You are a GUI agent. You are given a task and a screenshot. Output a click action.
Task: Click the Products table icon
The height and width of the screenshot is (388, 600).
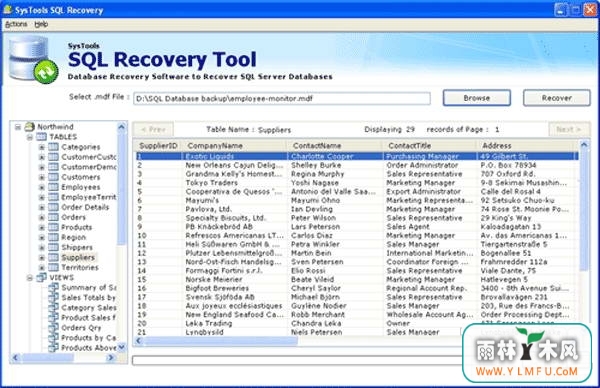pos(53,227)
